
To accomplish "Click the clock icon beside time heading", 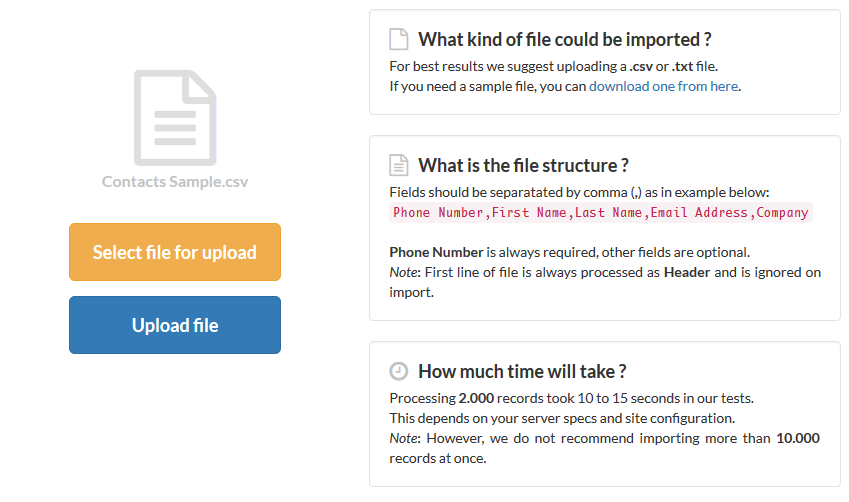I will pos(398,371).
